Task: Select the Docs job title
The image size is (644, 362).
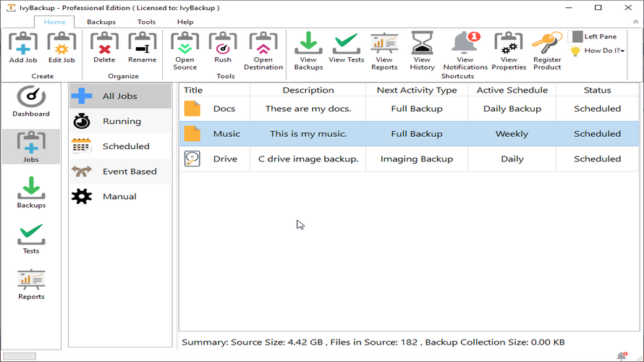Action: click(224, 109)
